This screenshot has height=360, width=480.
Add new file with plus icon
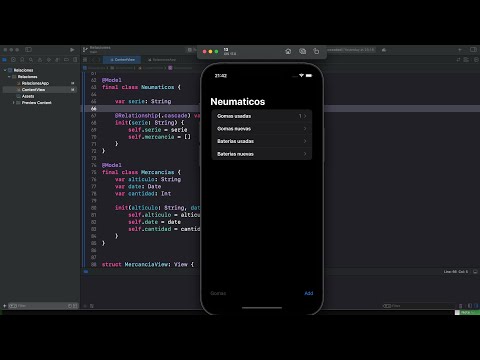[x=4, y=306]
